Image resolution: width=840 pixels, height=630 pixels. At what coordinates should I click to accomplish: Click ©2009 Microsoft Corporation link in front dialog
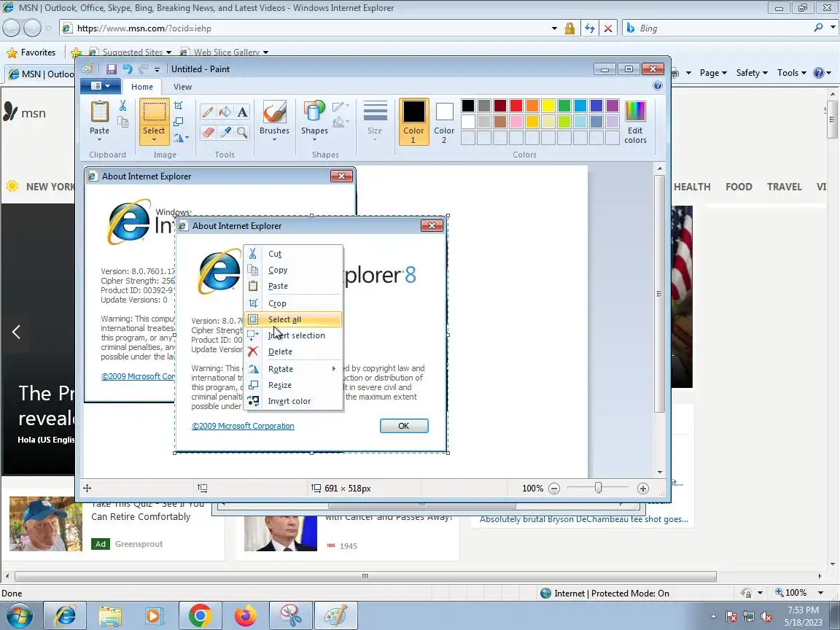pyautogui.click(x=243, y=426)
